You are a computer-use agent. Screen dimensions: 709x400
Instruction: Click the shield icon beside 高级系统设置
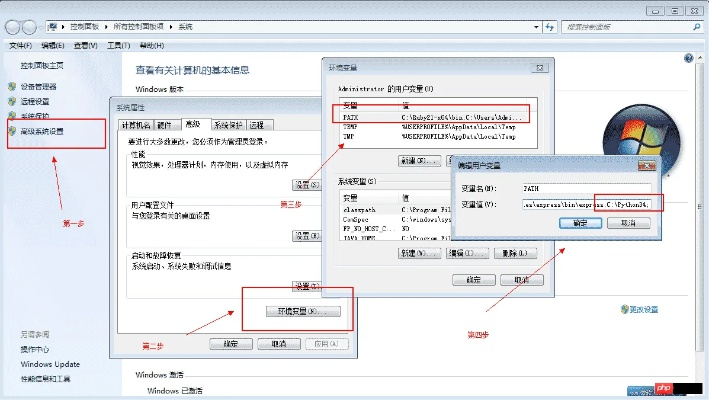tap(12, 131)
